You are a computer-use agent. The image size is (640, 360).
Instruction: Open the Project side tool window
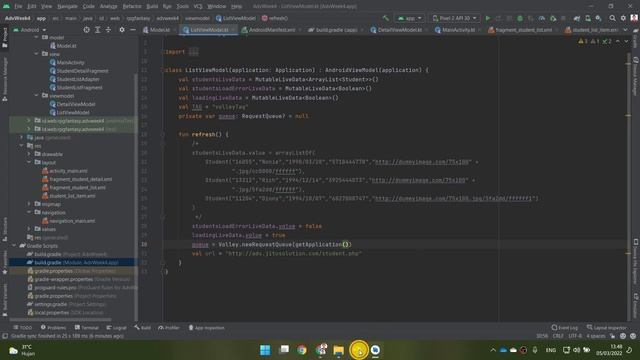[x=4, y=37]
